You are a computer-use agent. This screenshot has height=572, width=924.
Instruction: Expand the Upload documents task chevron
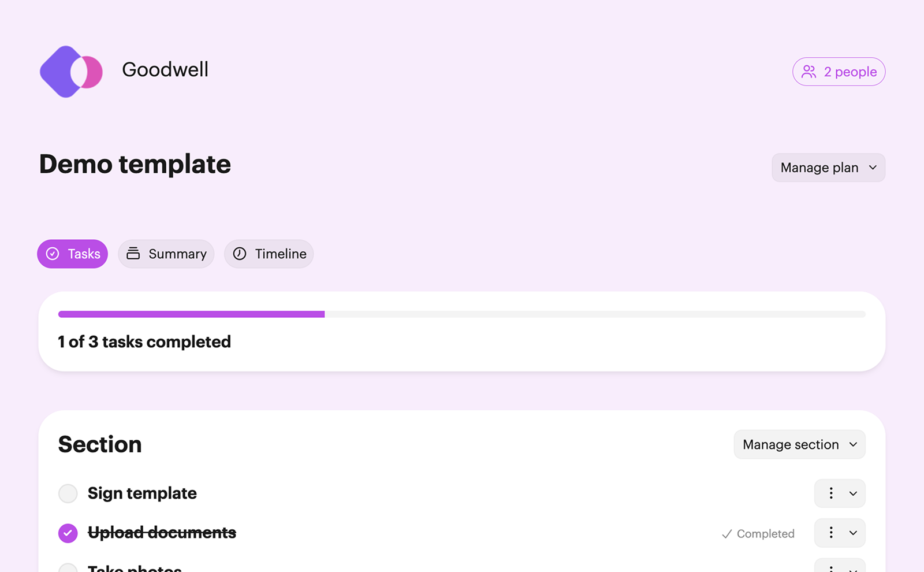pyautogui.click(x=853, y=533)
